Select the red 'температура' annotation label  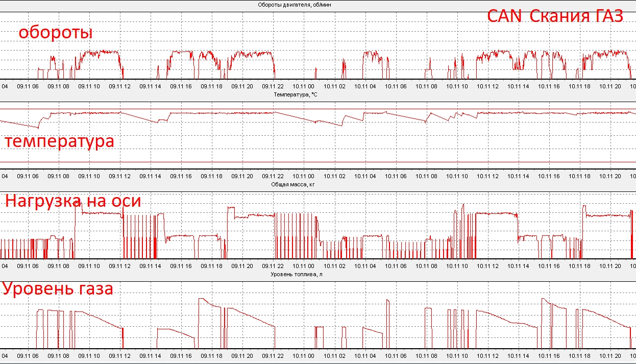(x=59, y=141)
